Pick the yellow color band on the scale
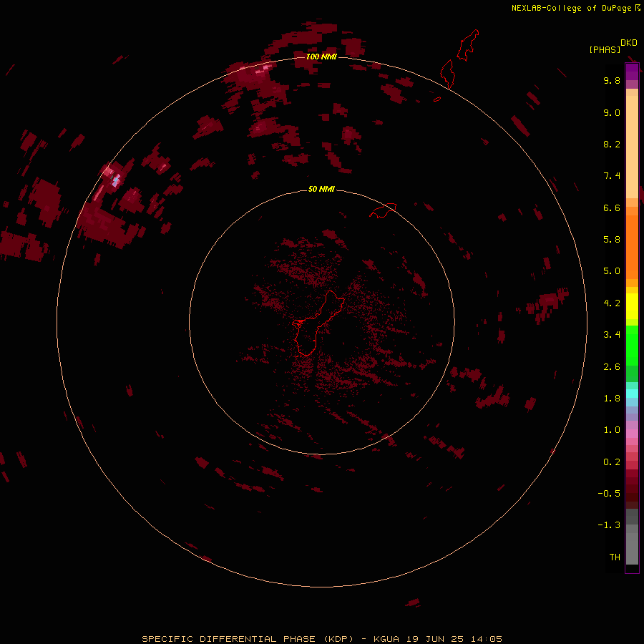Viewport: 644px width, 644px height. click(632, 306)
